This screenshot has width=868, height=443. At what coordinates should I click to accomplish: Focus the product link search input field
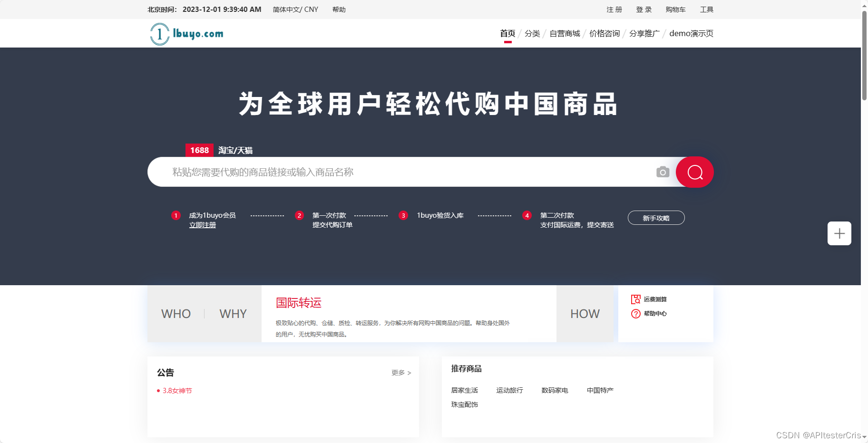click(x=411, y=172)
